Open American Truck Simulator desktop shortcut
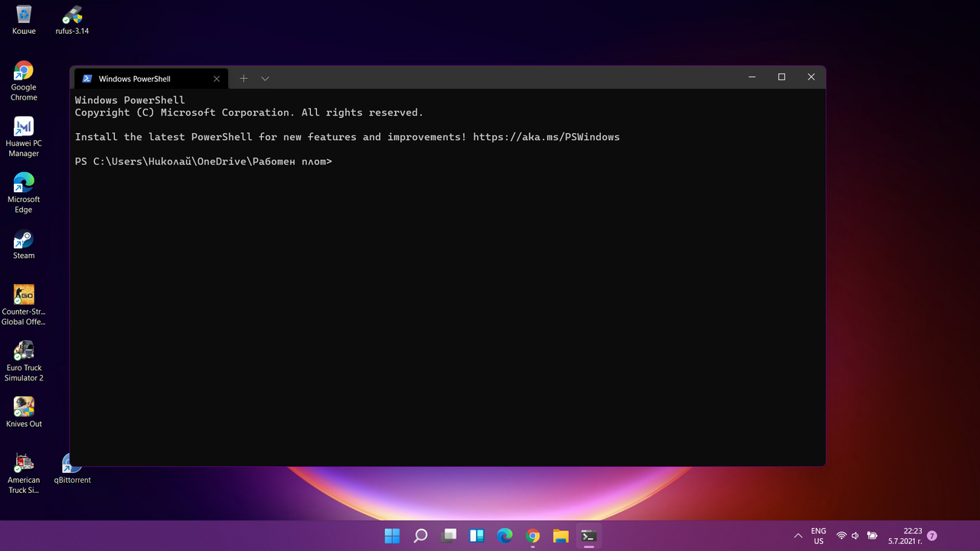This screenshot has height=551, width=980. [24, 474]
